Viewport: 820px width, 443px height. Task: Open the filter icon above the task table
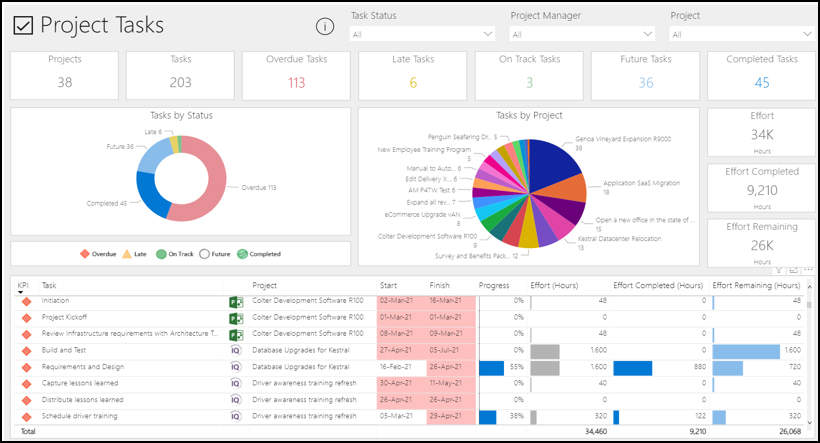click(x=779, y=270)
